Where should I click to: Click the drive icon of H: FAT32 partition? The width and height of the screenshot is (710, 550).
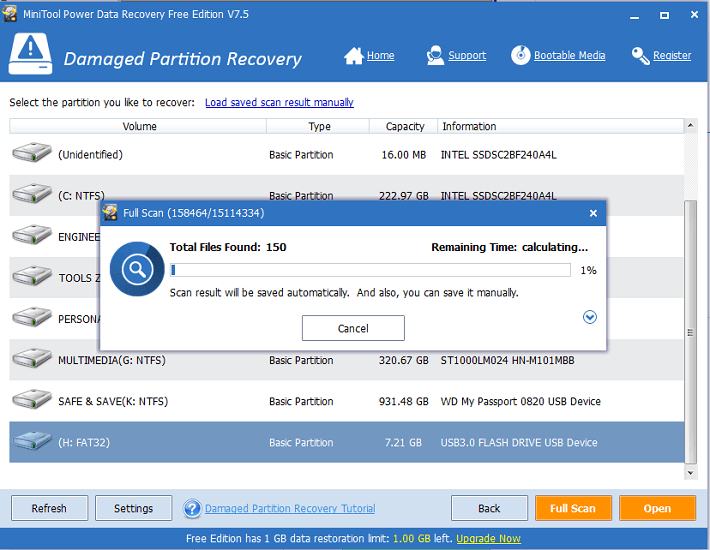pos(32,440)
